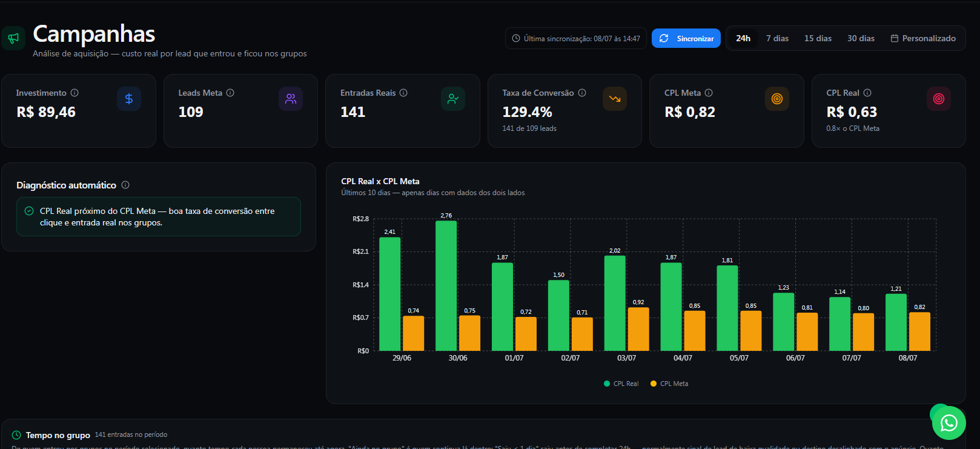Click the CPL Real próximo diagnosis message
Viewport: 980px width, 449px height.
pyautogui.click(x=157, y=217)
